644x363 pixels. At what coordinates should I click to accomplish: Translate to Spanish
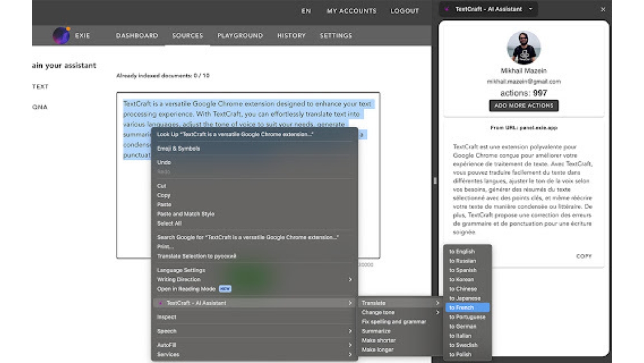[468, 270]
